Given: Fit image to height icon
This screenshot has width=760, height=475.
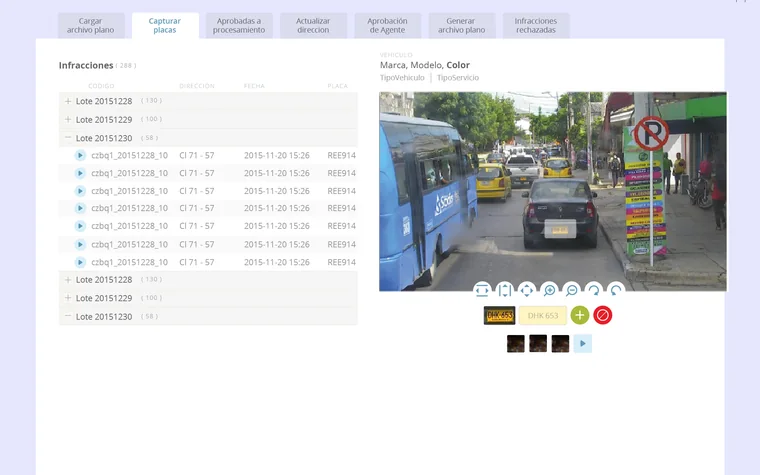Looking at the screenshot, I should (x=505, y=290).
